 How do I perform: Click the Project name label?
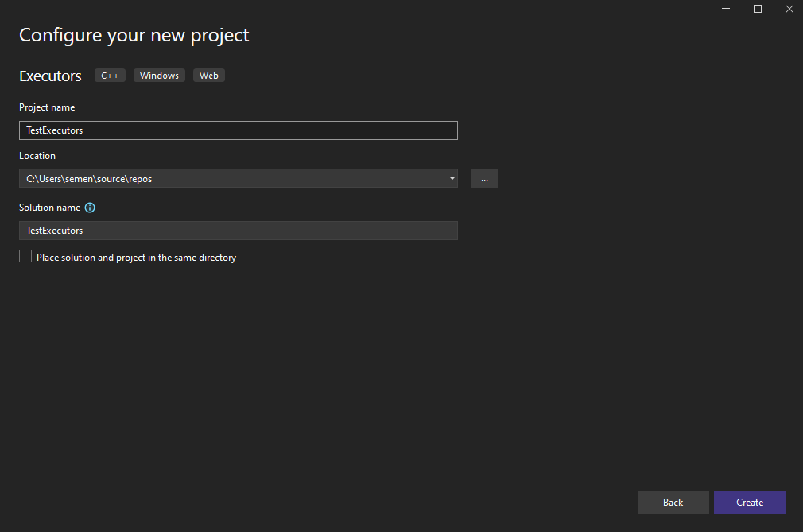[47, 107]
